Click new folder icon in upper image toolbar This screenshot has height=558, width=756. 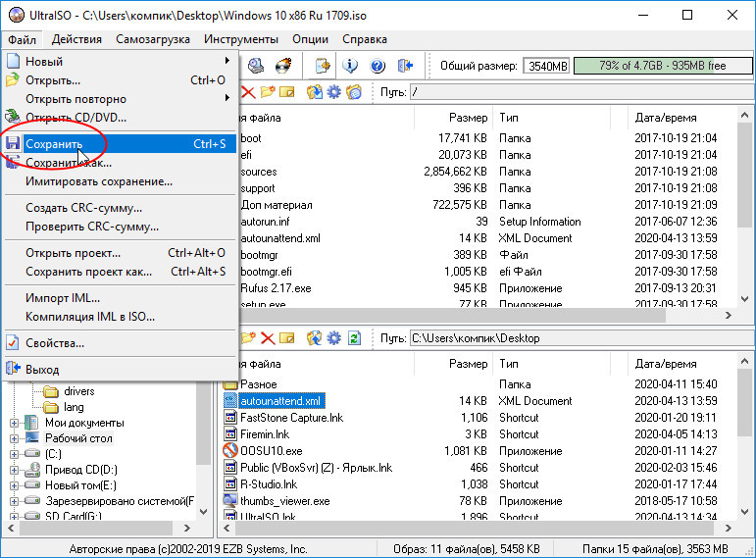point(268,91)
